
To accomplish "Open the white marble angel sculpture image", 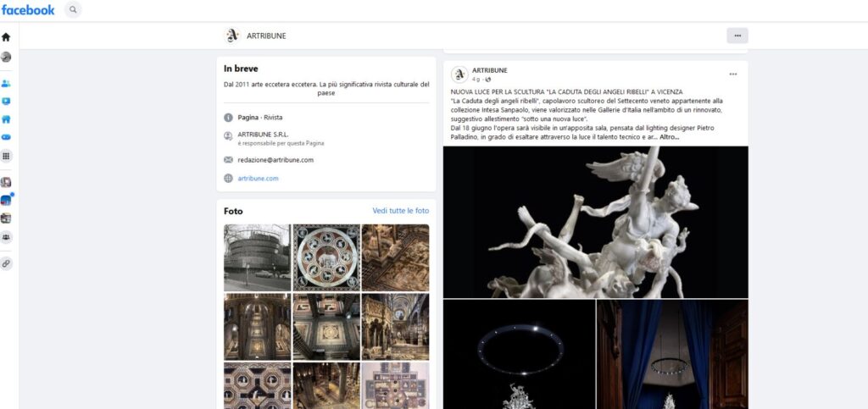I will [596, 222].
